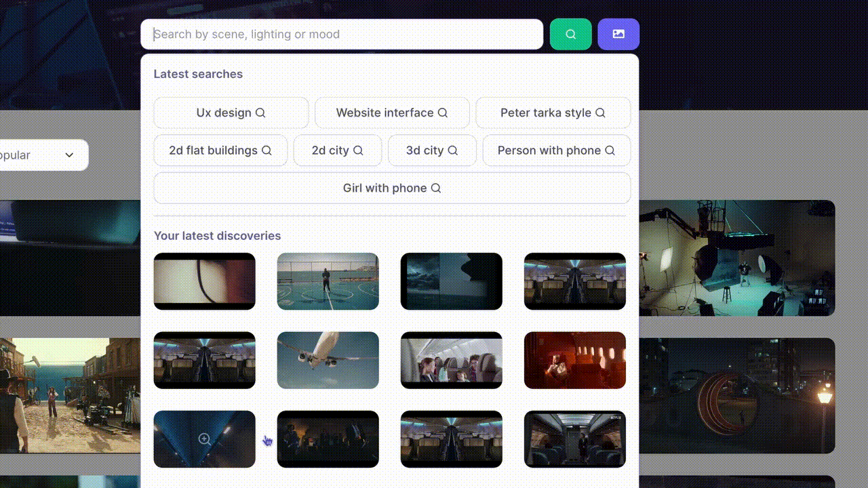Image resolution: width=868 pixels, height=488 pixels.
Task: Select the '2d city' recent search
Action: click(x=338, y=150)
